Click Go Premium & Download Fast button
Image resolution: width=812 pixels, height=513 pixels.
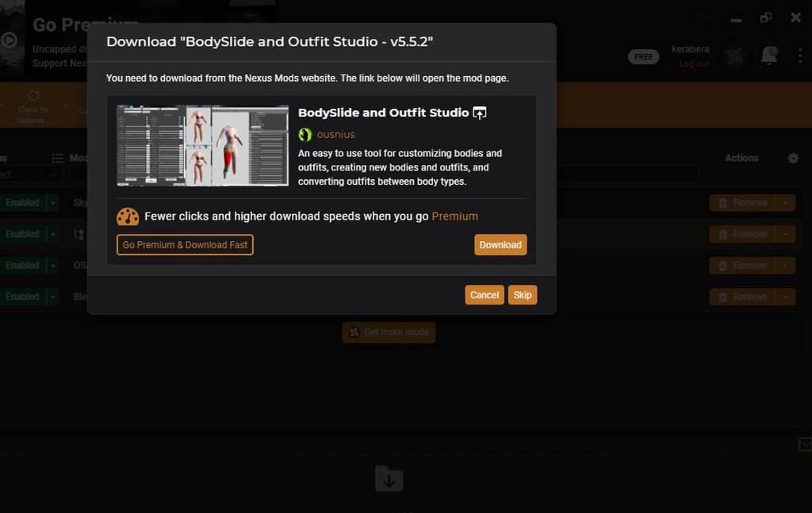[x=185, y=245]
